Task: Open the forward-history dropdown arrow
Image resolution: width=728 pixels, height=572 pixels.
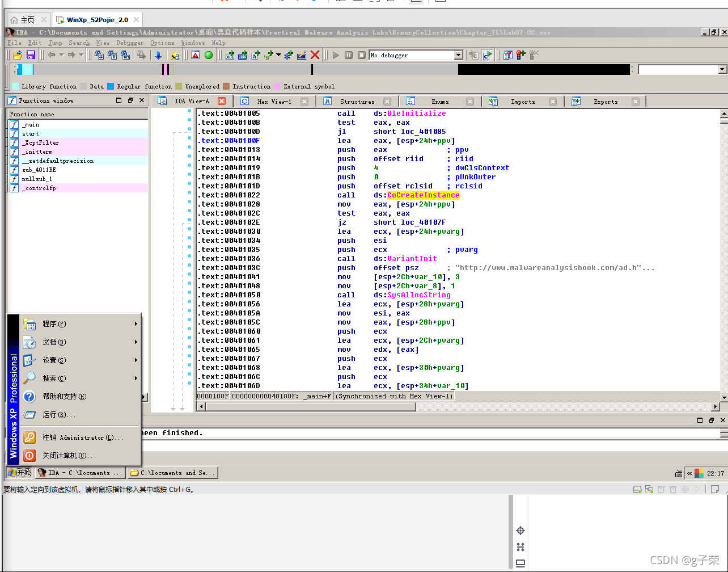Action: (81, 55)
